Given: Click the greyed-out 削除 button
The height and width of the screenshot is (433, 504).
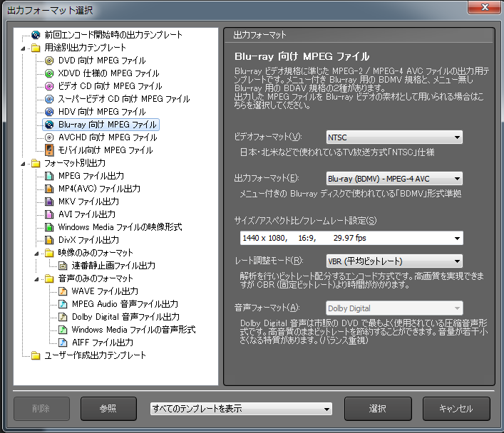Looking at the screenshot, I should pos(41,409).
